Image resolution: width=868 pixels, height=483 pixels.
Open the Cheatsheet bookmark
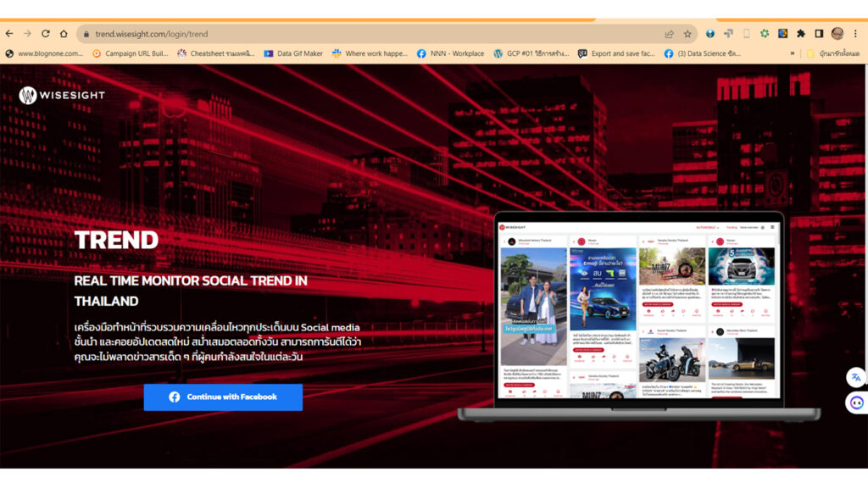[216, 53]
